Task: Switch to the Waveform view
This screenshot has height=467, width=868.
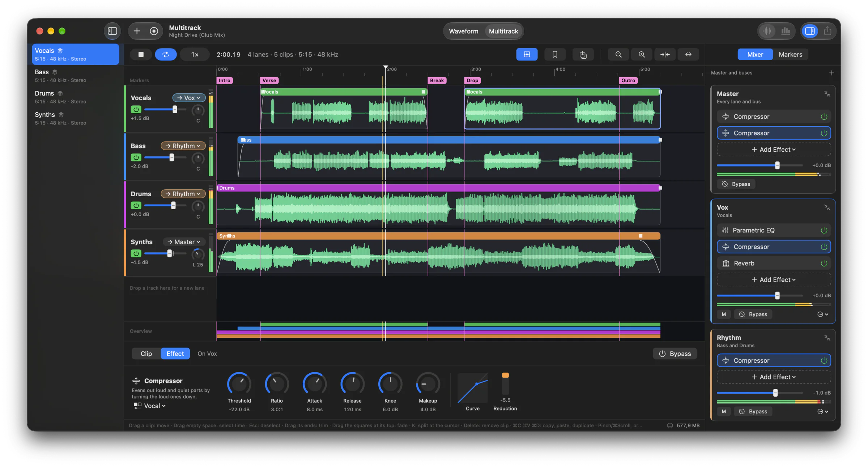Action: pos(464,31)
